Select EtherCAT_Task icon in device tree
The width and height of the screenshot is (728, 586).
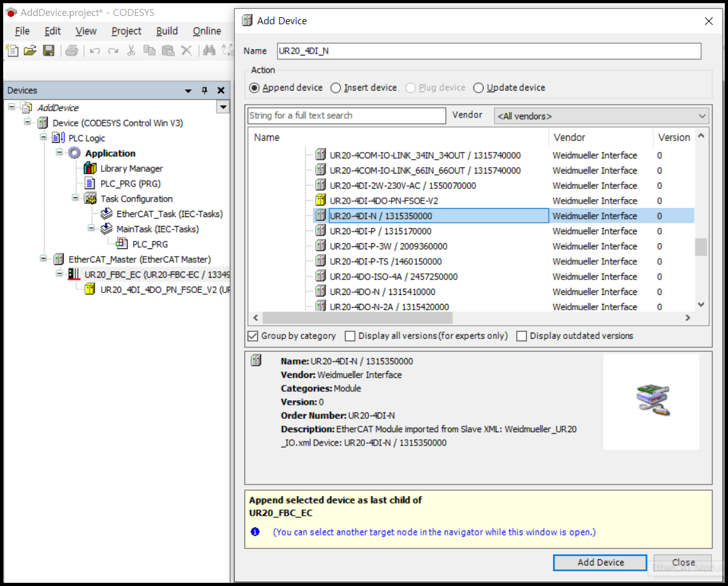click(x=107, y=214)
